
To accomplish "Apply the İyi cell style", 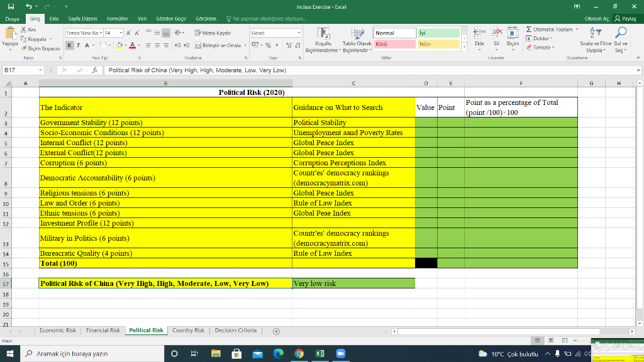I will pos(439,31).
